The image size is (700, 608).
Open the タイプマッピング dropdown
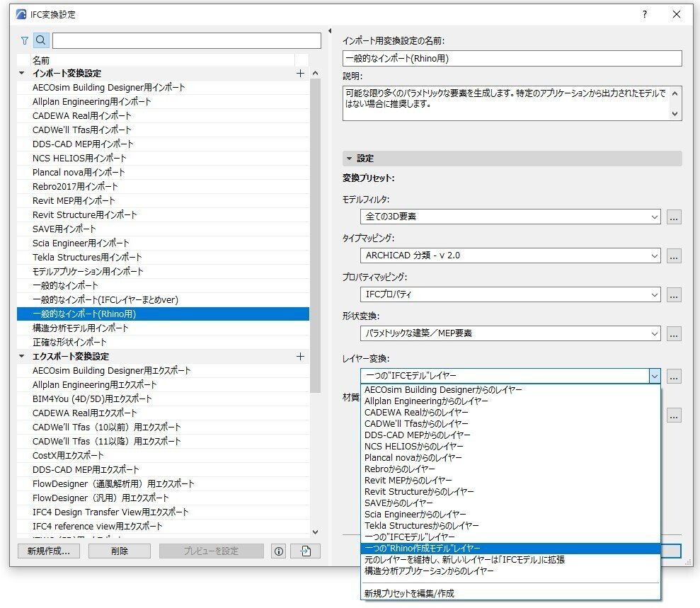point(510,256)
